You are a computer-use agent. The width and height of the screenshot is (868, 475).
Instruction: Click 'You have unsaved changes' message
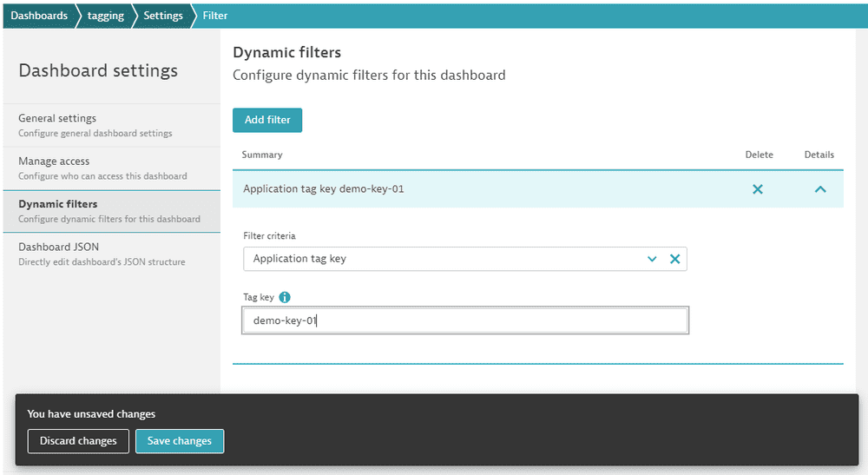pos(91,414)
